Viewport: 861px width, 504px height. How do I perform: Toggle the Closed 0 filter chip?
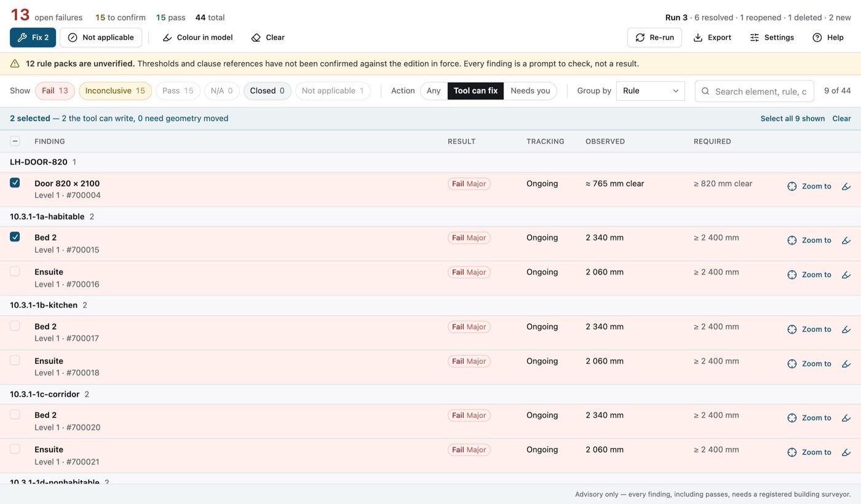tap(267, 91)
